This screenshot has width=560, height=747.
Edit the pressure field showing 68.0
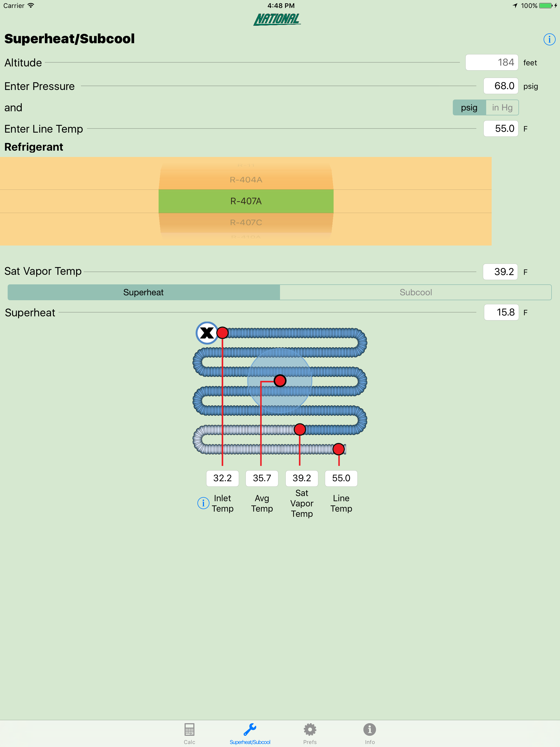pos(501,86)
